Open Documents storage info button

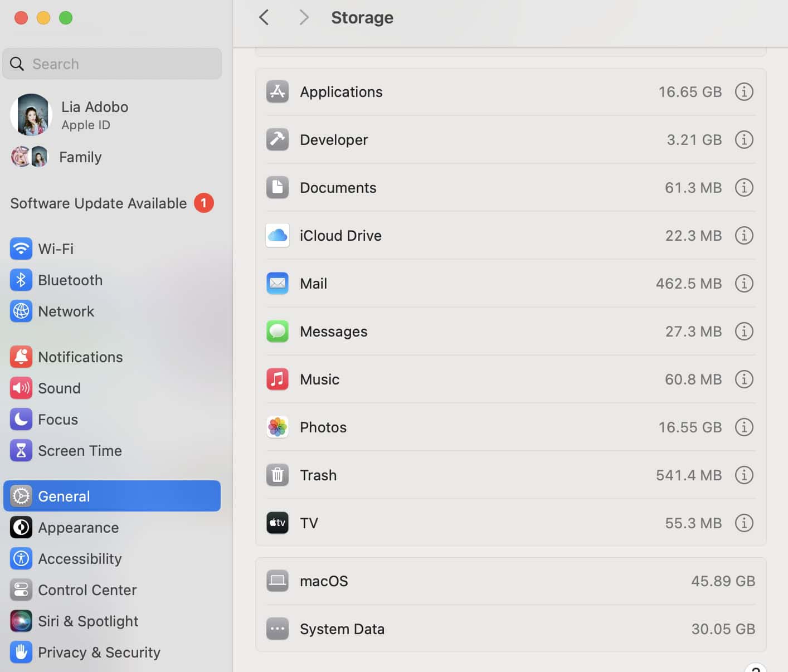point(744,188)
